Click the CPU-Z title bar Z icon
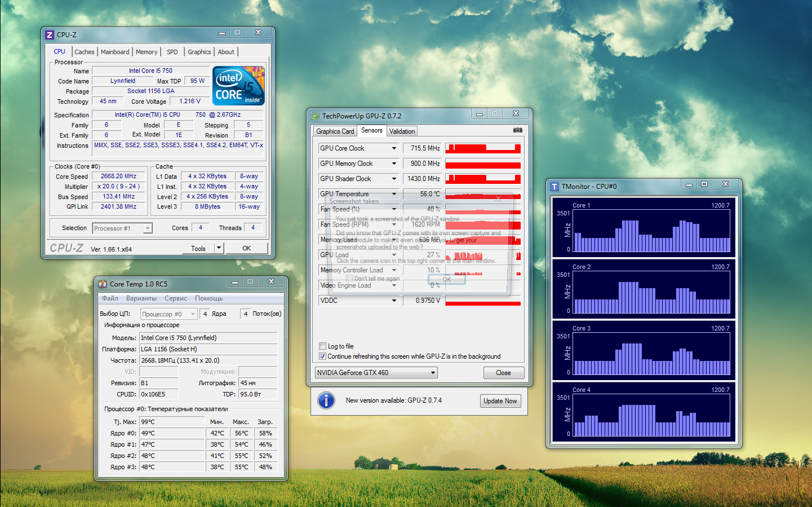The width and height of the screenshot is (812, 507). click(x=50, y=35)
